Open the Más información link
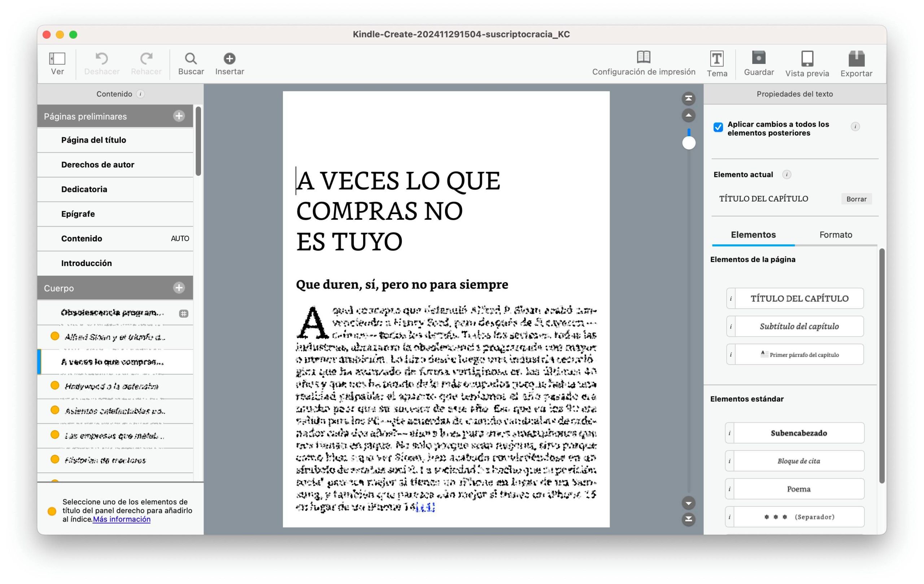 click(122, 519)
